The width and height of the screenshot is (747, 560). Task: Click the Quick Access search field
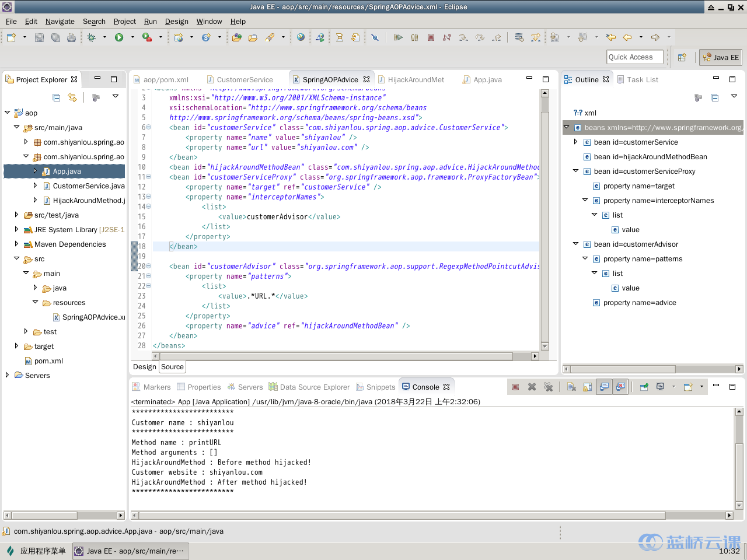pos(635,57)
